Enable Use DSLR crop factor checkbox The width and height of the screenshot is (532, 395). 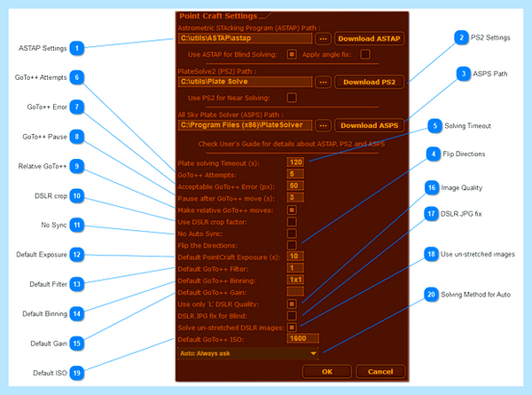pos(292,222)
